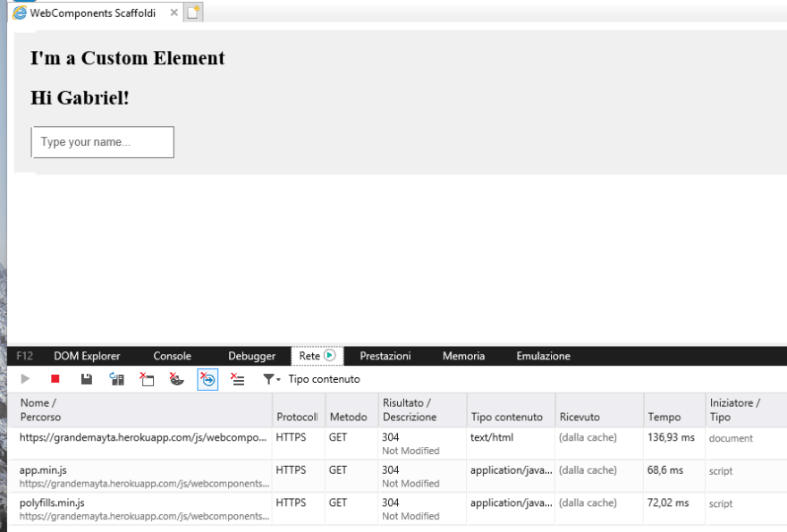Clear cookies using the cookie icon
Screen dimensions: 787x532
click(x=177, y=379)
